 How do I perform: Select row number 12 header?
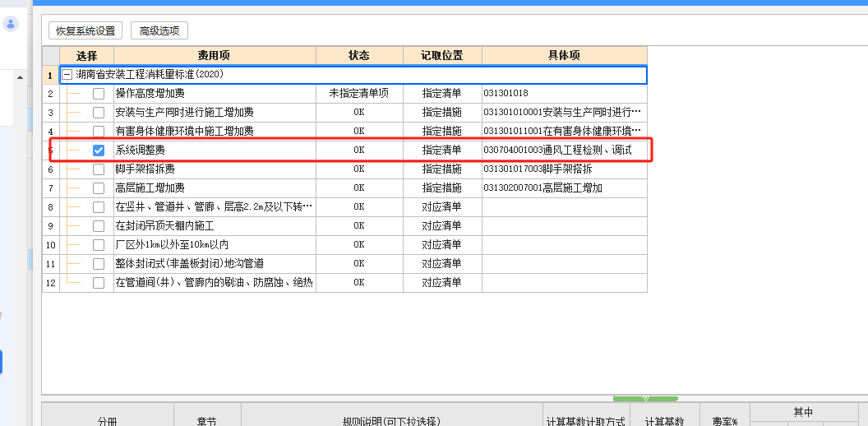coord(51,283)
